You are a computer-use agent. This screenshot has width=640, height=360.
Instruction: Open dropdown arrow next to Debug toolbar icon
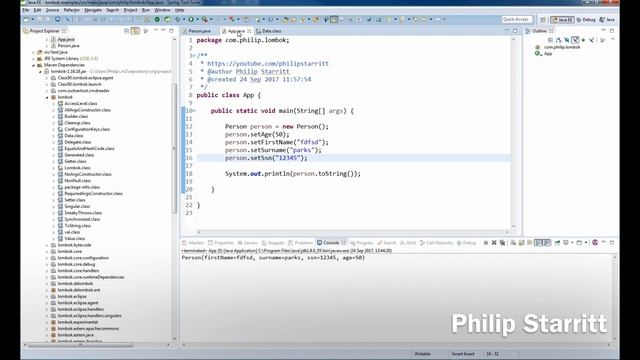click(184, 19)
